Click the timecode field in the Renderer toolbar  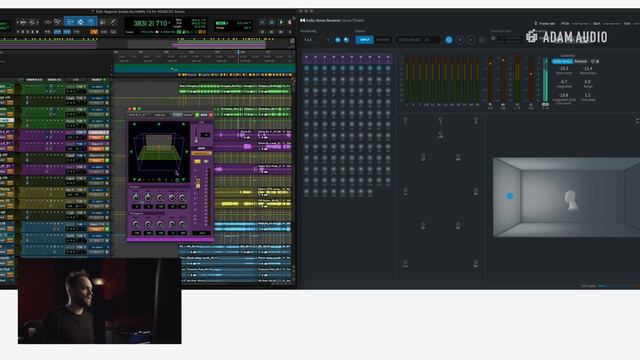[x=418, y=40]
